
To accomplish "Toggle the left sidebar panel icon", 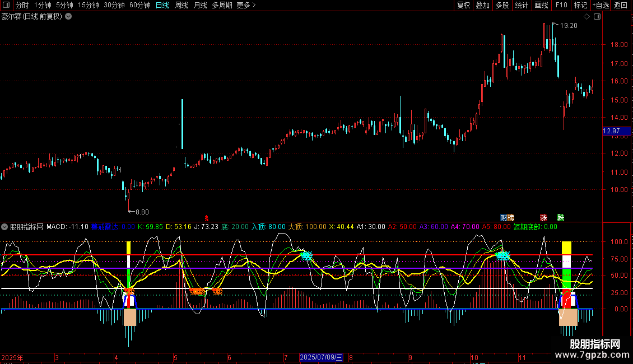I will click(6, 5).
